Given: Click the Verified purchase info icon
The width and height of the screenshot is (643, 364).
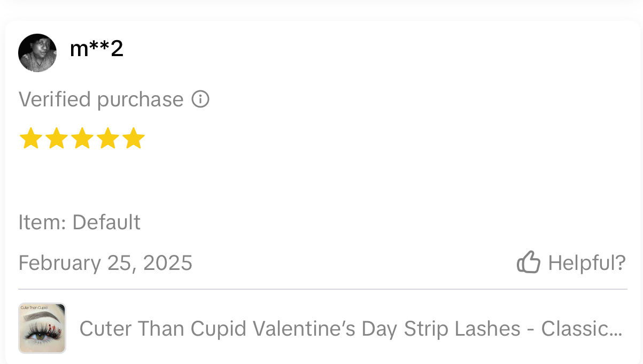Looking at the screenshot, I should pos(200,99).
